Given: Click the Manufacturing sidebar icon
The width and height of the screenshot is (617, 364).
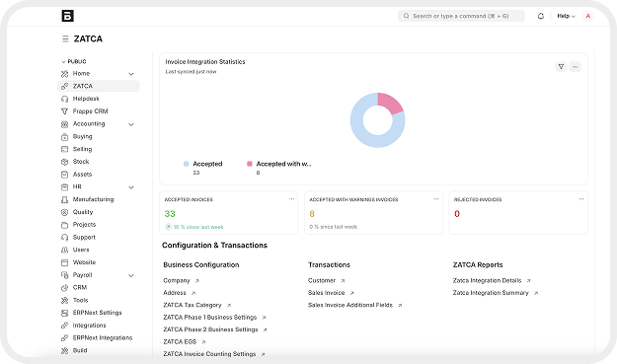Looking at the screenshot, I should [64, 199].
